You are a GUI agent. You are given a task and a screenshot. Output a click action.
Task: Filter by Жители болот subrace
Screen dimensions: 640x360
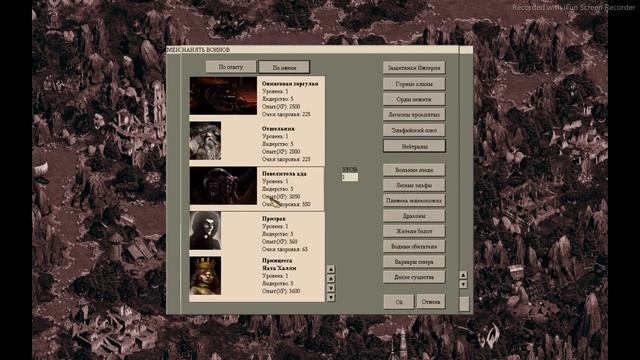[x=414, y=231]
